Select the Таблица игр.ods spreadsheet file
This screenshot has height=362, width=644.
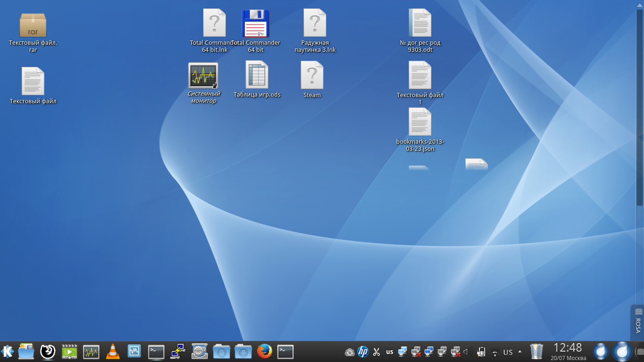tap(257, 75)
